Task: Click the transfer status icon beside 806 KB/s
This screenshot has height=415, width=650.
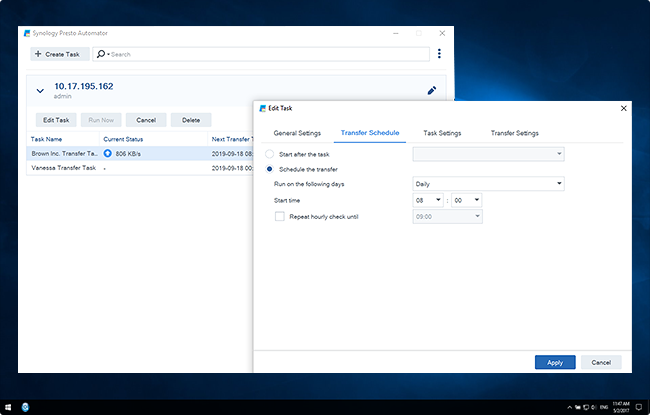Action: [x=108, y=154]
